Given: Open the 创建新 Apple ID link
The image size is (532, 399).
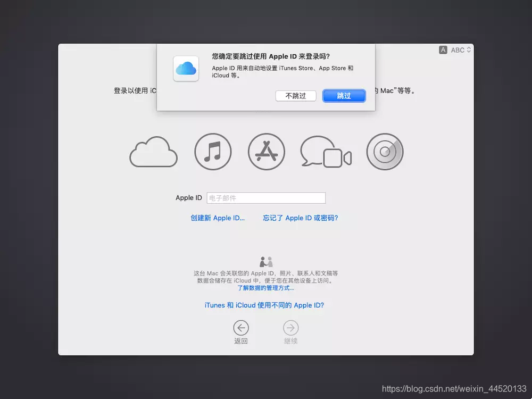Looking at the screenshot, I should [x=218, y=218].
